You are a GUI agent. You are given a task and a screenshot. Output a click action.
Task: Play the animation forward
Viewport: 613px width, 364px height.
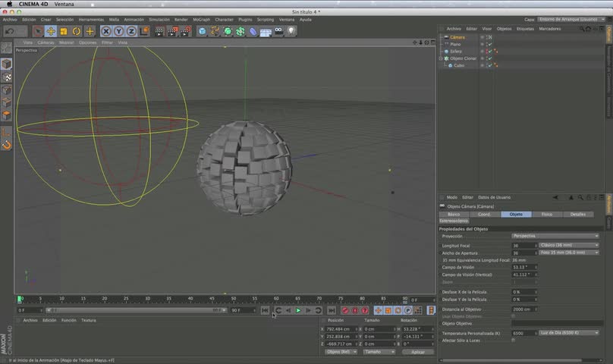pyautogui.click(x=298, y=310)
